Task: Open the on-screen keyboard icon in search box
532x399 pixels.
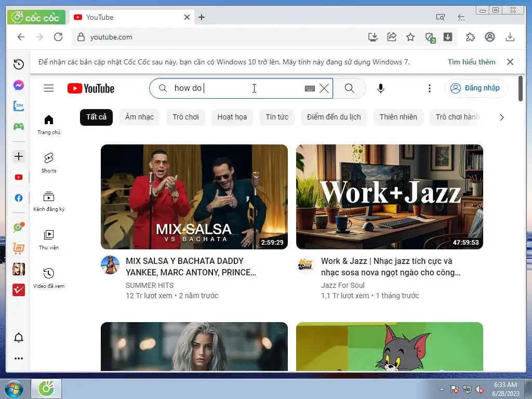Action: pos(310,88)
